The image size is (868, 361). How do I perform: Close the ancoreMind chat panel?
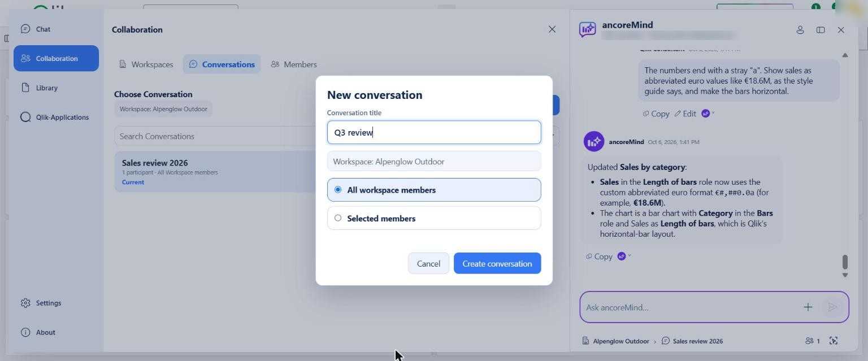pos(841,30)
